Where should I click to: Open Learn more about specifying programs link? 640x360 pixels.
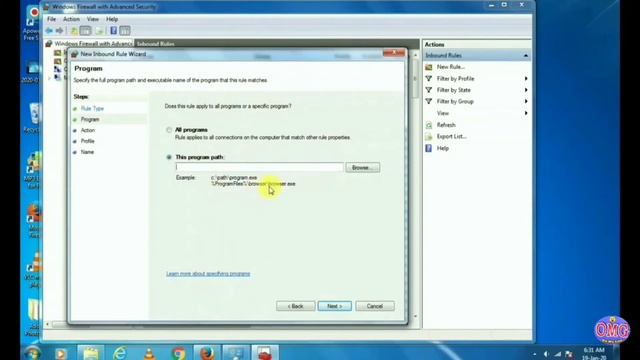(208, 274)
